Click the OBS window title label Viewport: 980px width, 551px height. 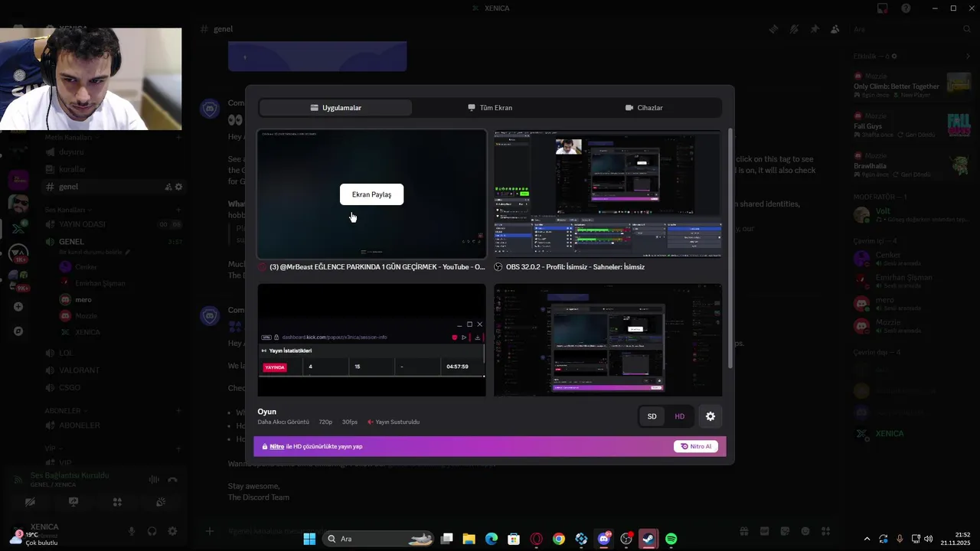[x=575, y=267]
